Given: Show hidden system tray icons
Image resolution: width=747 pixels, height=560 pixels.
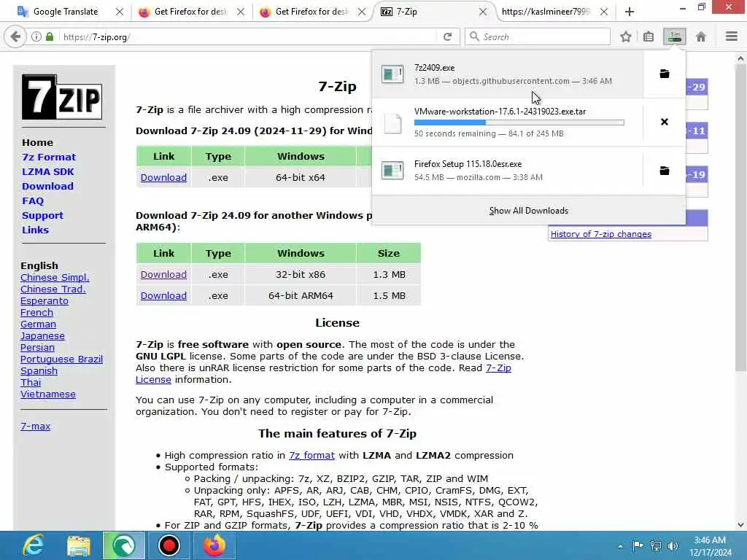Looking at the screenshot, I should pyautogui.click(x=620, y=546).
